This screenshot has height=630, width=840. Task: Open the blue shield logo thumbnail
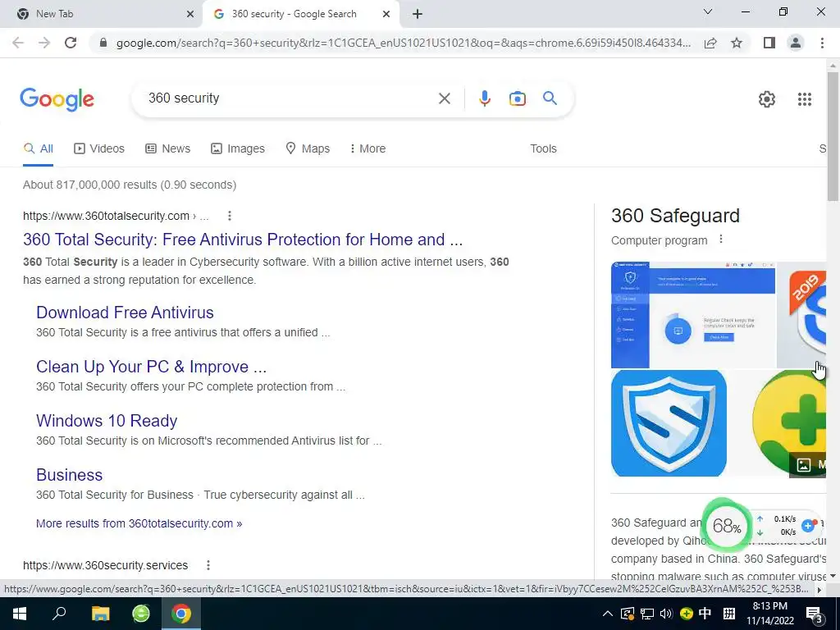point(669,423)
